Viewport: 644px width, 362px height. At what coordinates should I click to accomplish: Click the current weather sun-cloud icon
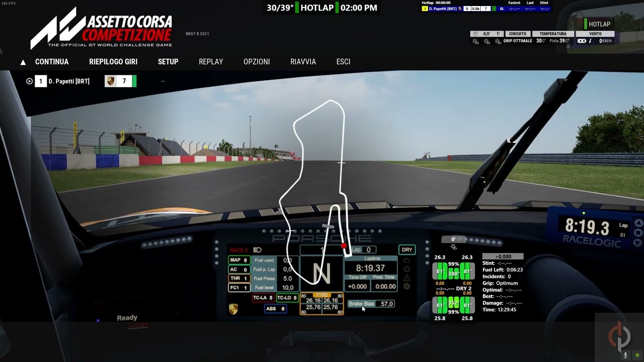click(475, 41)
